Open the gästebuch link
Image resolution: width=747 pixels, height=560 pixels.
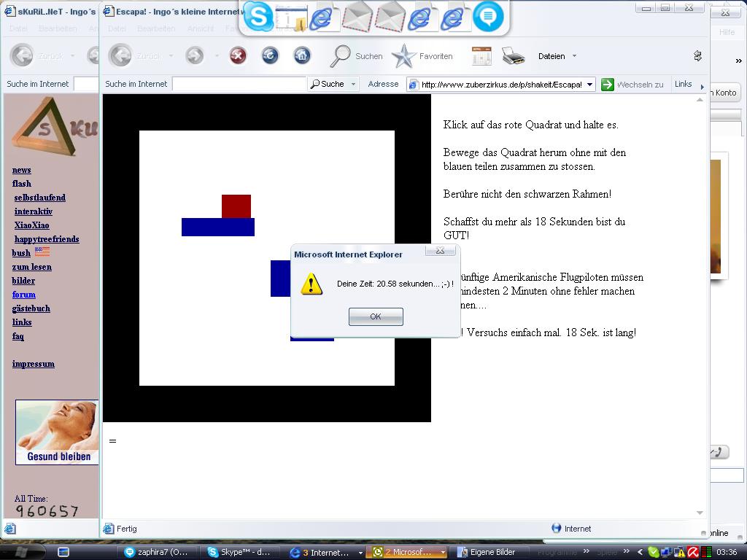pyautogui.click(x=31, y=308)
